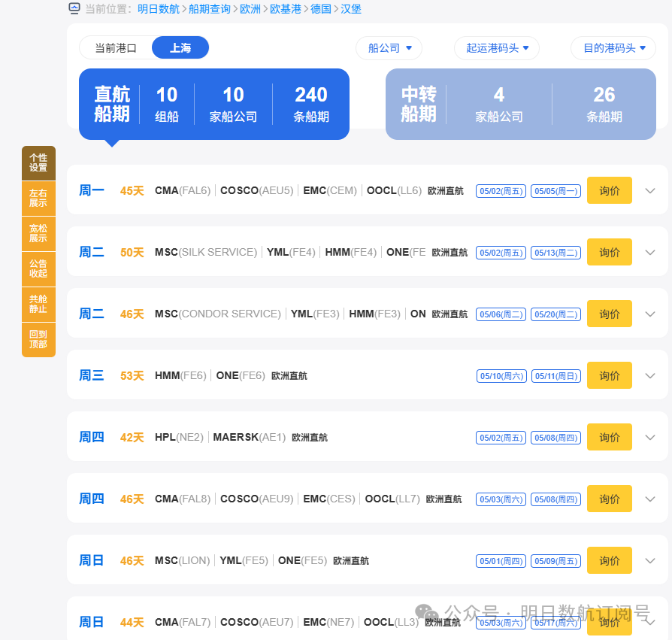This screenshot has width=672, height=640.
Task: Switch to the 直航船期 tab
Action: (214, 105)
